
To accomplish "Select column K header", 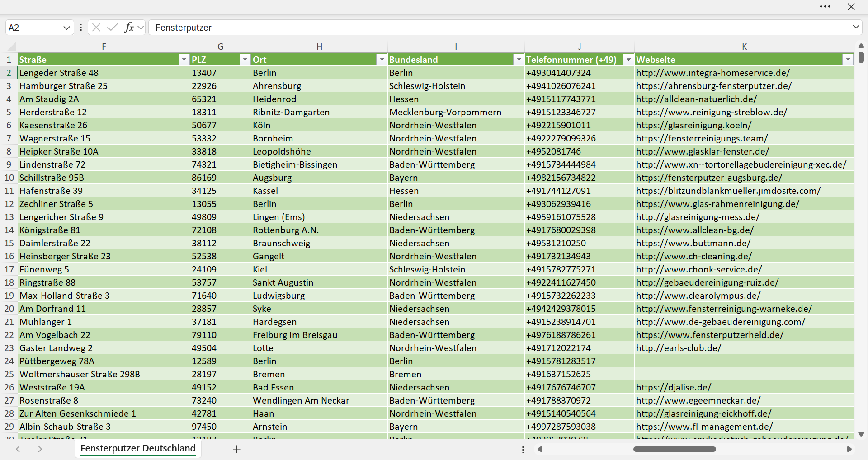I will pos(744,47).
